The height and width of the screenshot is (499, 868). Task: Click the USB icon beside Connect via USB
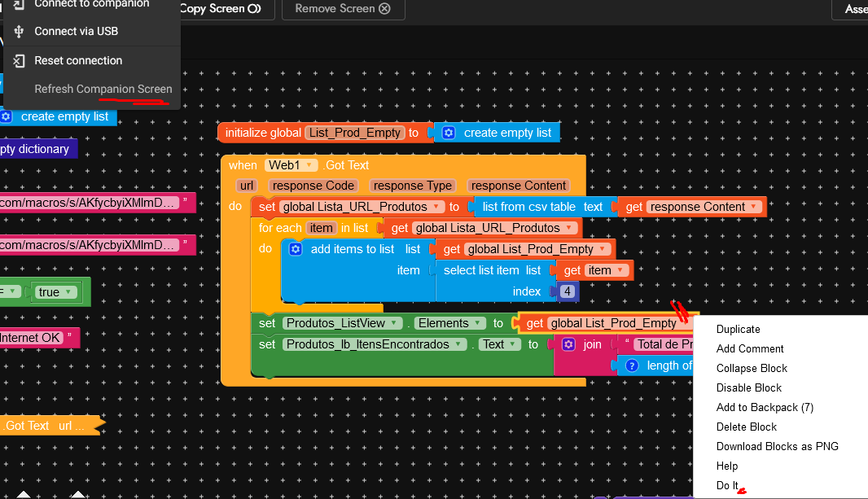point(19,32)
